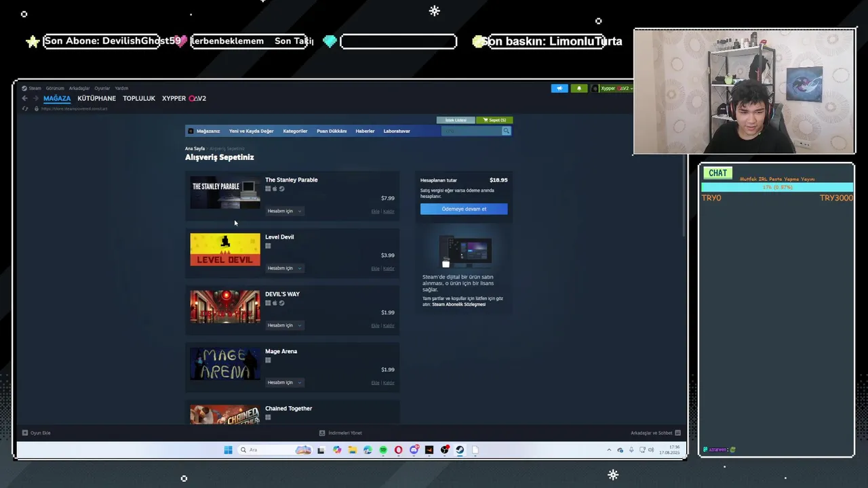Viewport: 868px width, 488px height.
Task: Click Ekle for The Stanley Parable
Action: [375, 211]
